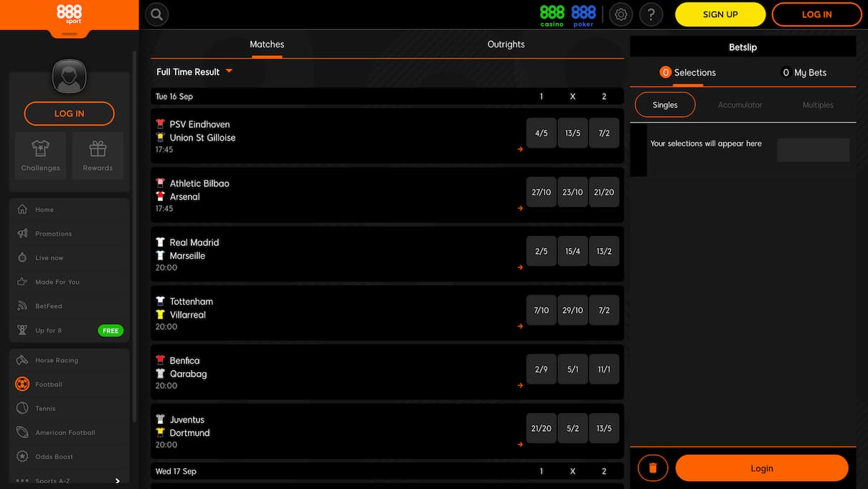Open Horse Racing in sidebar
Screen dimensions: 868x489
[x=70, y=360]
